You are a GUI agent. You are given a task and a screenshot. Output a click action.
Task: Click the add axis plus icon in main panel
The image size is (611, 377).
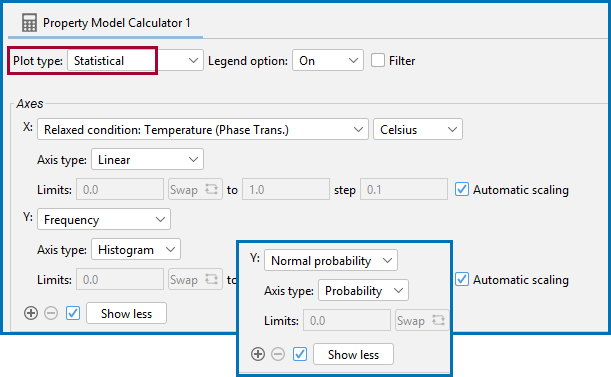point(31,313)
